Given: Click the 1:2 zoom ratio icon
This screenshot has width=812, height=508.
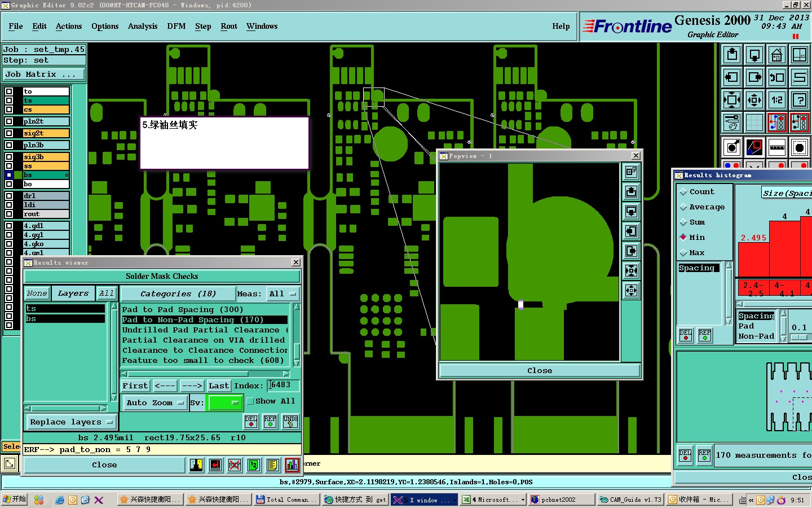Looking at the screenshot, I should [x=777, y=100].
